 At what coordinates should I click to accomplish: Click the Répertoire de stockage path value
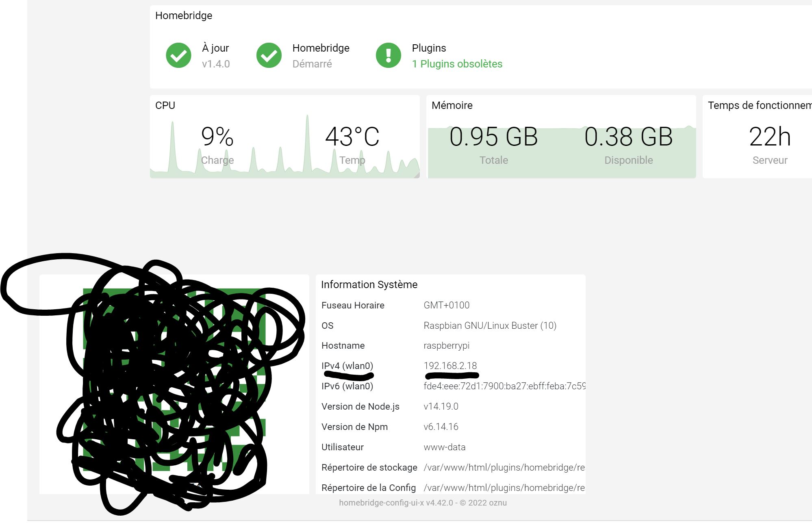tap(504, 467)
